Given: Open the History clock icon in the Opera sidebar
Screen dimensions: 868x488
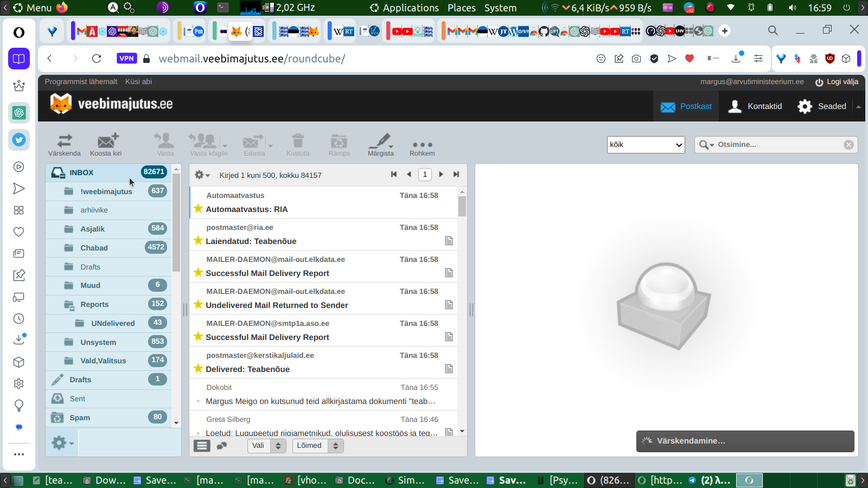Looking at the screenshot, I should coord(19,319).
